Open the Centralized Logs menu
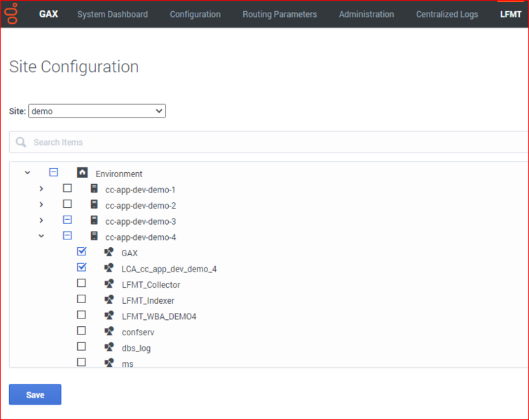This screenshot has width=529, height=420. tap(447, 14)
